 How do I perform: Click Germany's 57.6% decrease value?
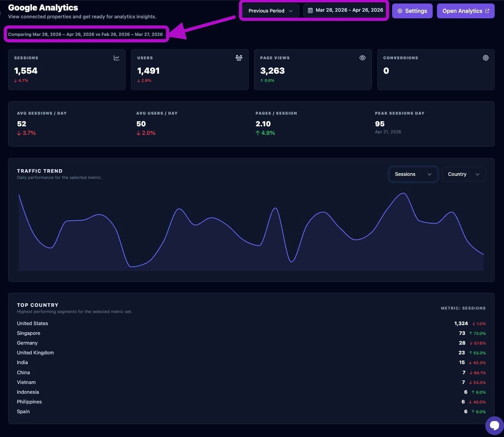coord(477,343)
